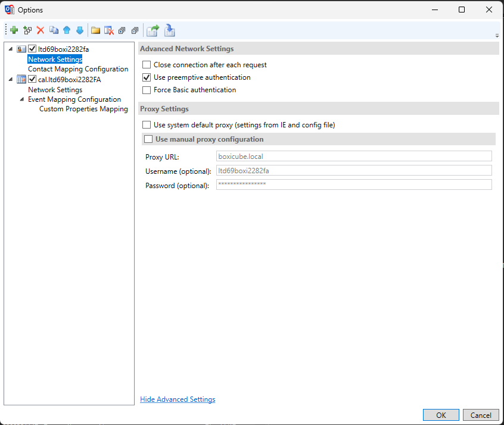Add multiple profiles using the toolbar icon
This screenshot has width=504, height=425.
tap(27, 30)
